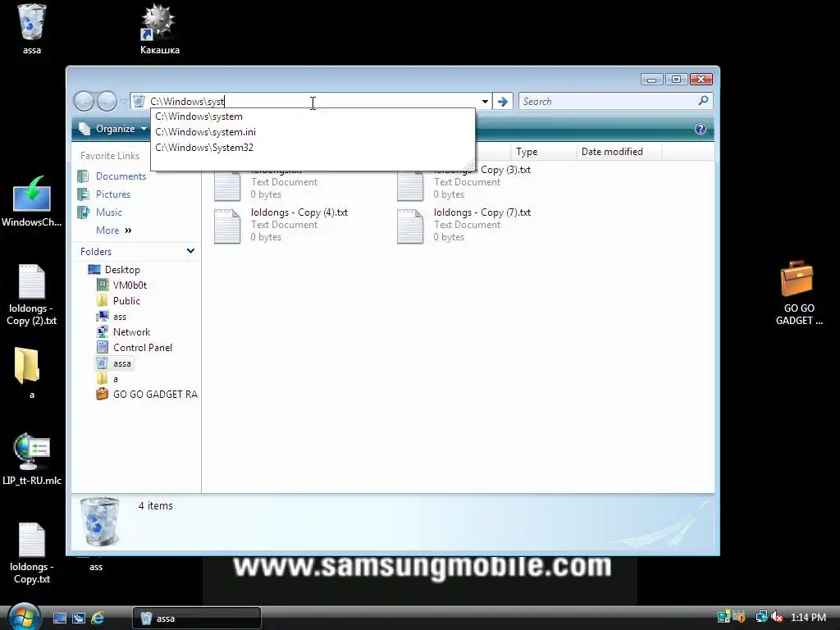Select Network in folder tree
Image resolution: width=840 pixels, height=630 pixels.
123,332
